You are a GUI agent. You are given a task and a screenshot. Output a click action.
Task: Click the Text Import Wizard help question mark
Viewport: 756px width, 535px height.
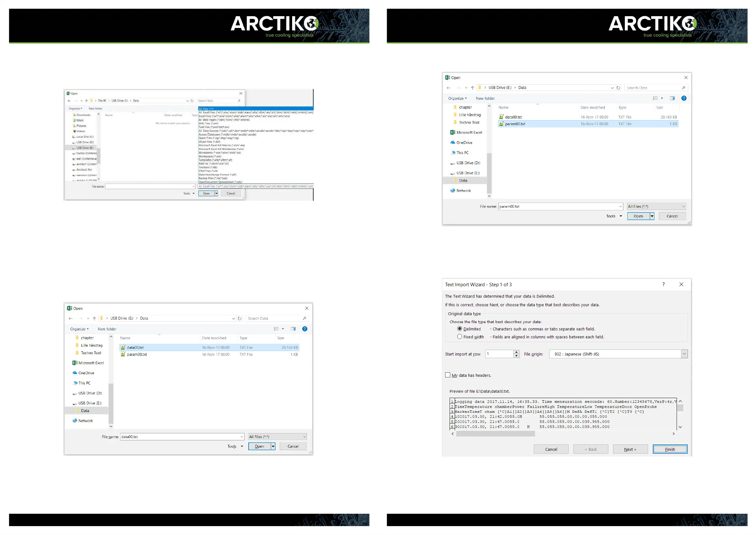tap(663, 284)
